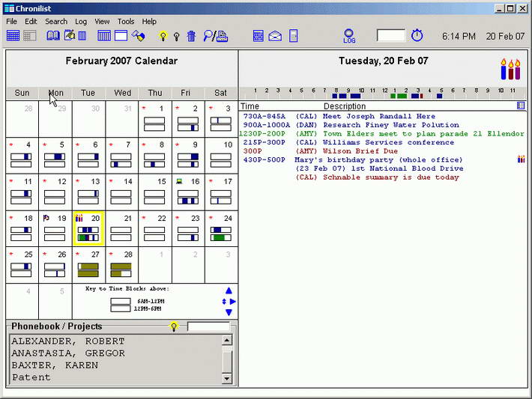Viewport: 532px width, 399px height.
Task: Click the blank window view icon
Action: pyautogui.click(x=121, y=36)
